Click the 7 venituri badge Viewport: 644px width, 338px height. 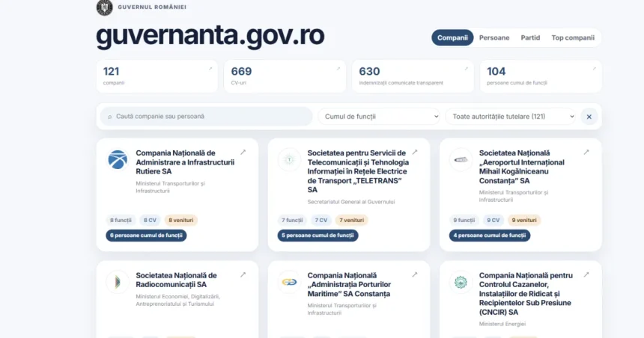(x=351, y=221)
